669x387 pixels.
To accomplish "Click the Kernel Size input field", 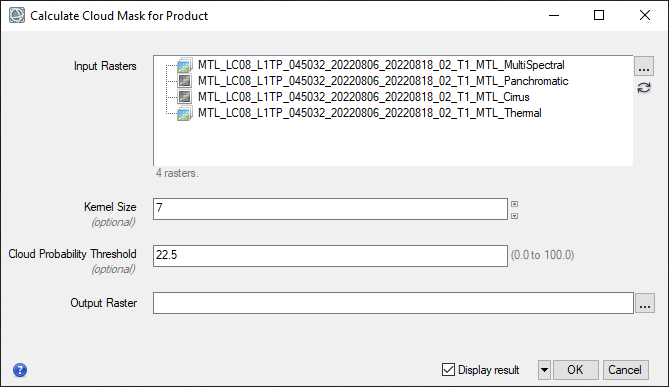I will point(330,209).
